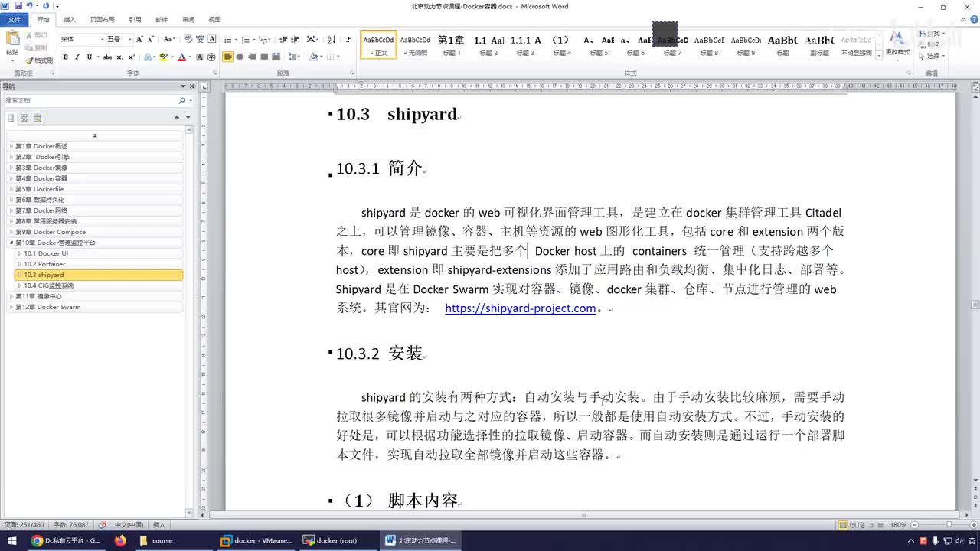Expand 第1章 Docker概述 in the navigation tree
This screenshot has height=551, width=980.
tap(11, 146)
